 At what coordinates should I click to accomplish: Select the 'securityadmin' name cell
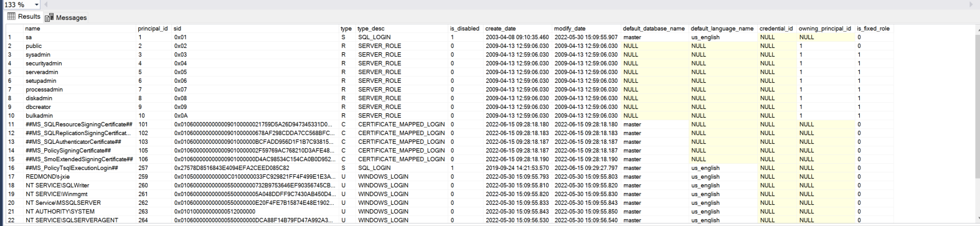(80, 64)
